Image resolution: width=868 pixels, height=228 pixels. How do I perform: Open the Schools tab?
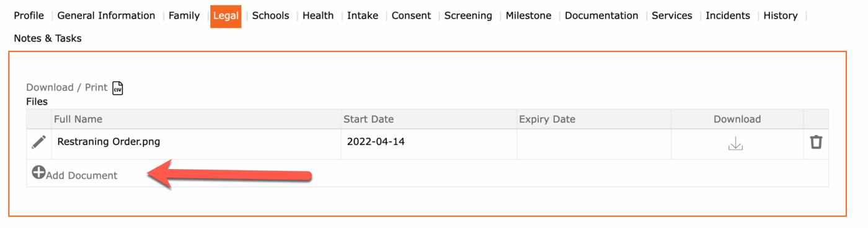pos(270,15)
